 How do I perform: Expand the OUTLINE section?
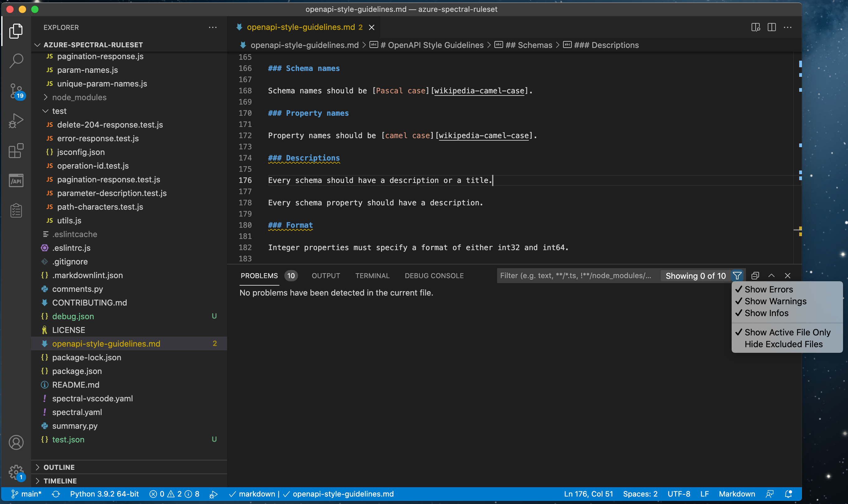point(60,467)
